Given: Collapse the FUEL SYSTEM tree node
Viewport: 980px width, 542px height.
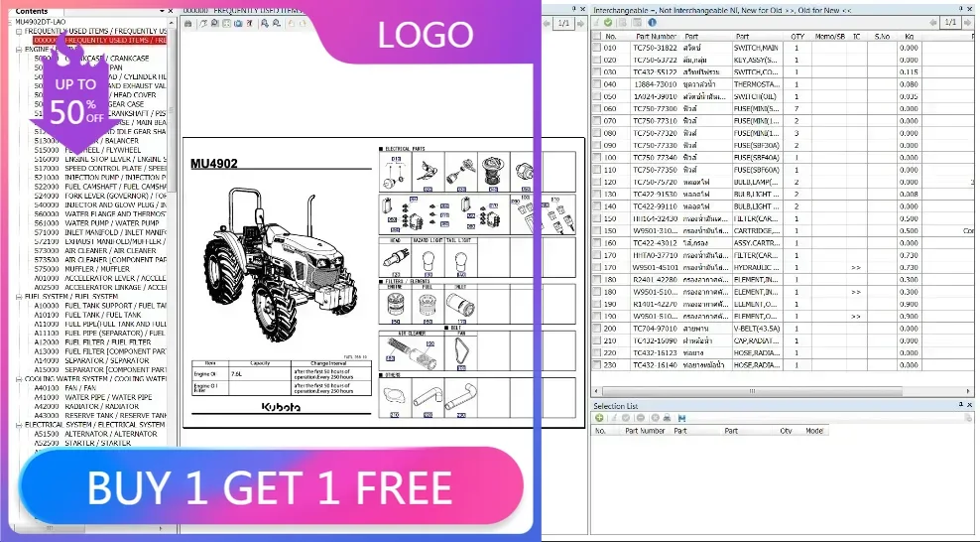Looking at the screenshot, I should 19,297.
